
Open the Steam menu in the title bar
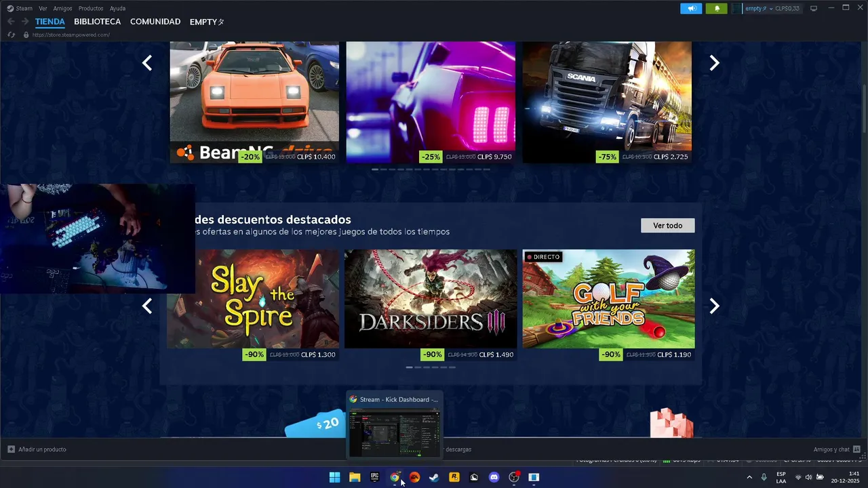(20, 8)
